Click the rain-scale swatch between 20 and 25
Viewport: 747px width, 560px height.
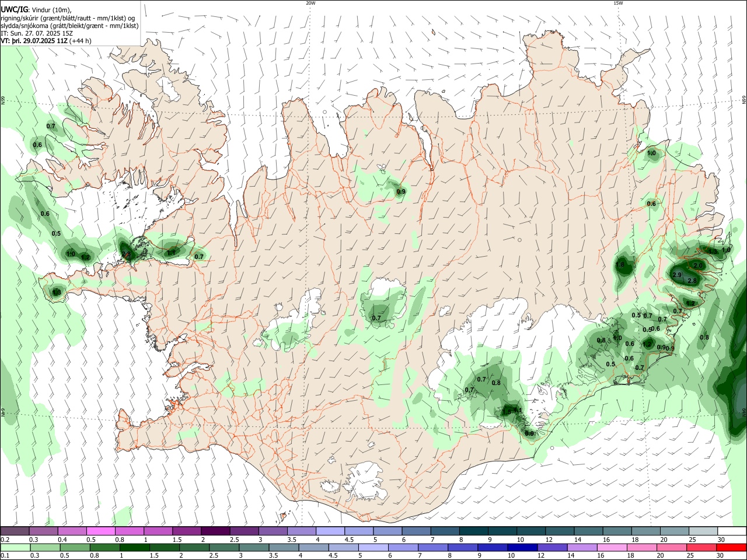[x=672, y=547]
